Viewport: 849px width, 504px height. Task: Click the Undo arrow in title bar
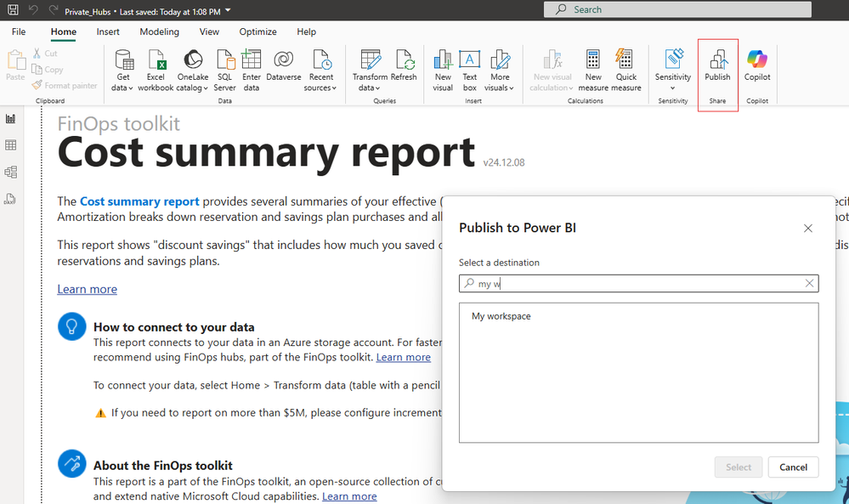(x=34, y=9)
